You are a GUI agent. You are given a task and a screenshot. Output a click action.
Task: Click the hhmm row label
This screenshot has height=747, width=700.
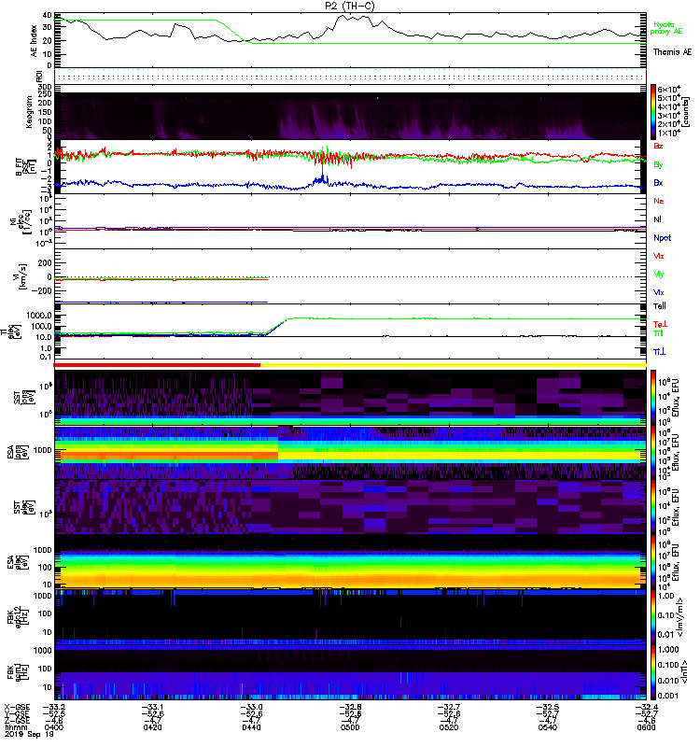click(x=16, y=727)
